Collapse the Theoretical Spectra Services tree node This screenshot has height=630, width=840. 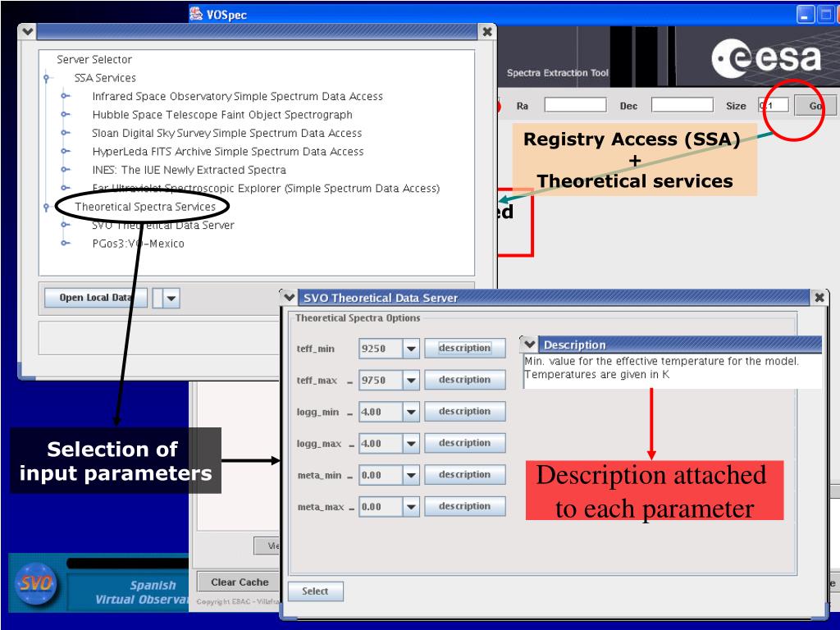(47, 207)
